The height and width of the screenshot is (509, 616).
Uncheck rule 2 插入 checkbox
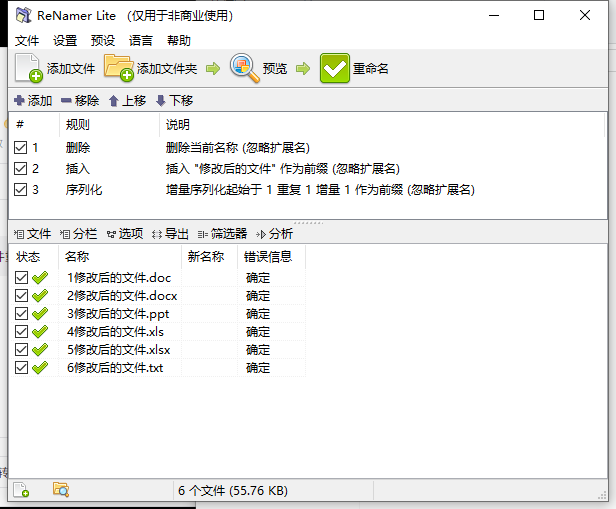pyautogui.click(x=20, y=168)
